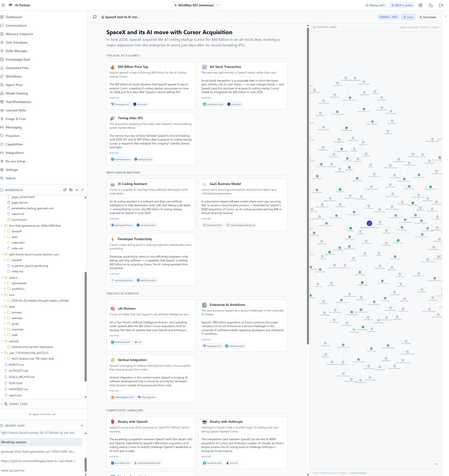Click Messaging broadcast icon
Screen dimensions: 449x476
[x=2, y=127]
